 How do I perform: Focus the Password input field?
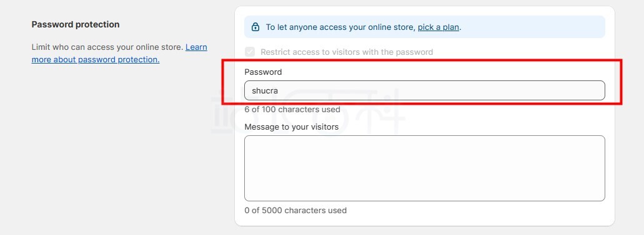click(424, 90)
